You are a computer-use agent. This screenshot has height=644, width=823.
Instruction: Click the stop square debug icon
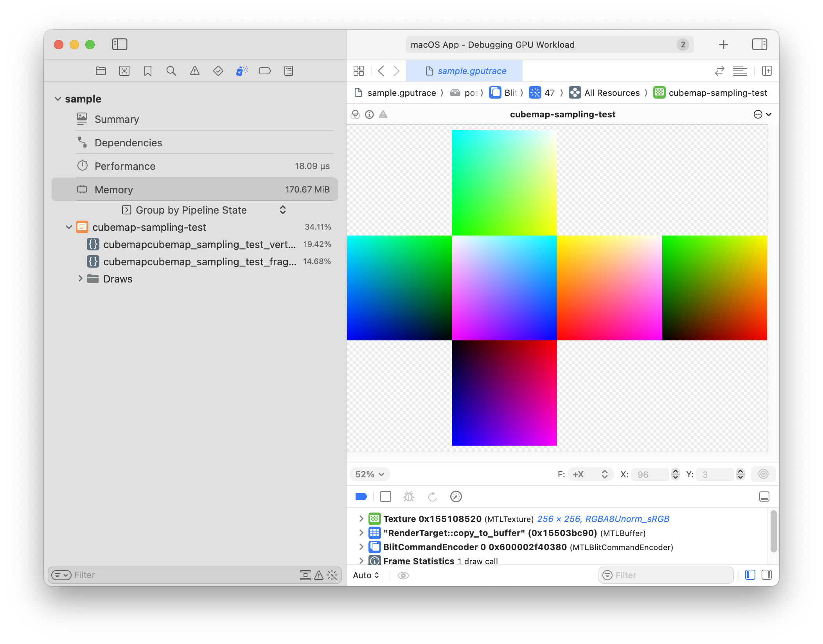point(386,496)
